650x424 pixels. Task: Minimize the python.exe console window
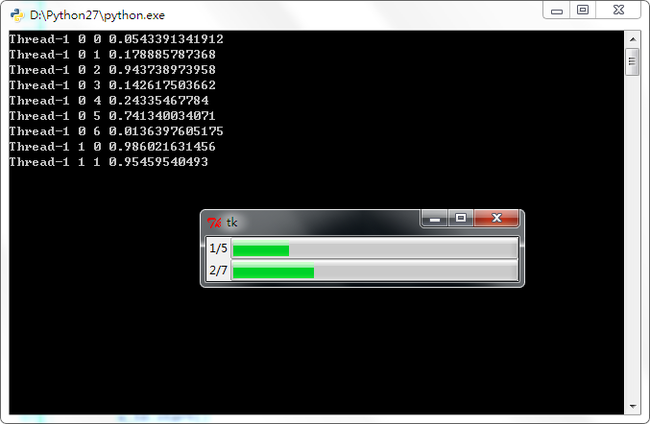click(x=557, y=11)
